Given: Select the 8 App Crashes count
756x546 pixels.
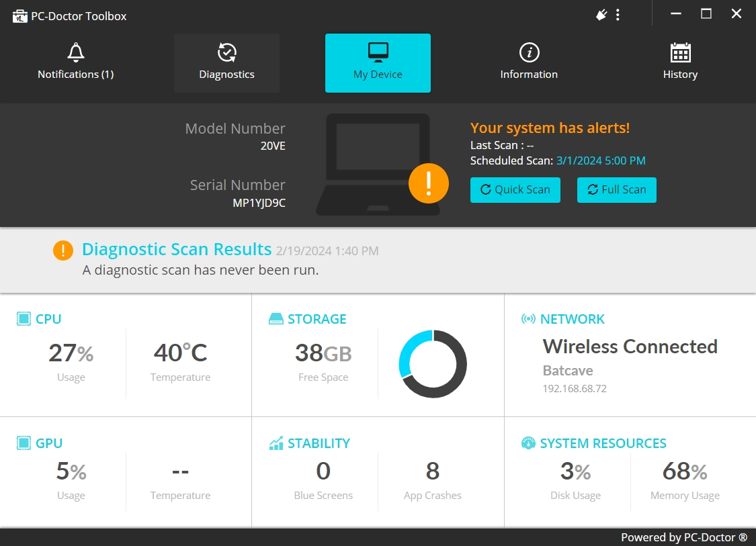Looking at the screenshot, I should [x=433, y=471].
